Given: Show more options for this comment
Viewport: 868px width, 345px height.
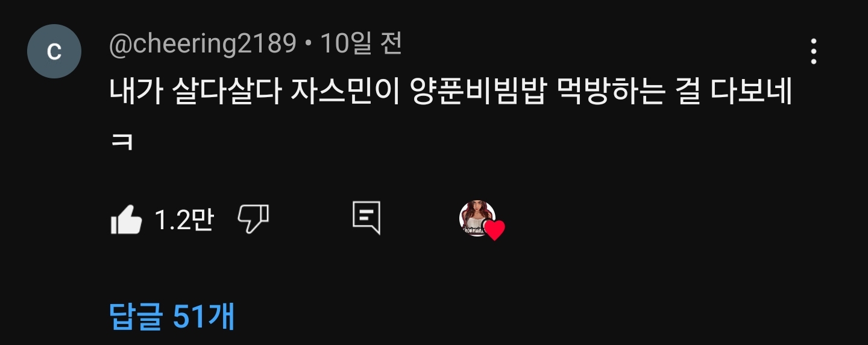Looking at the screenshot, I should (814, 52).
